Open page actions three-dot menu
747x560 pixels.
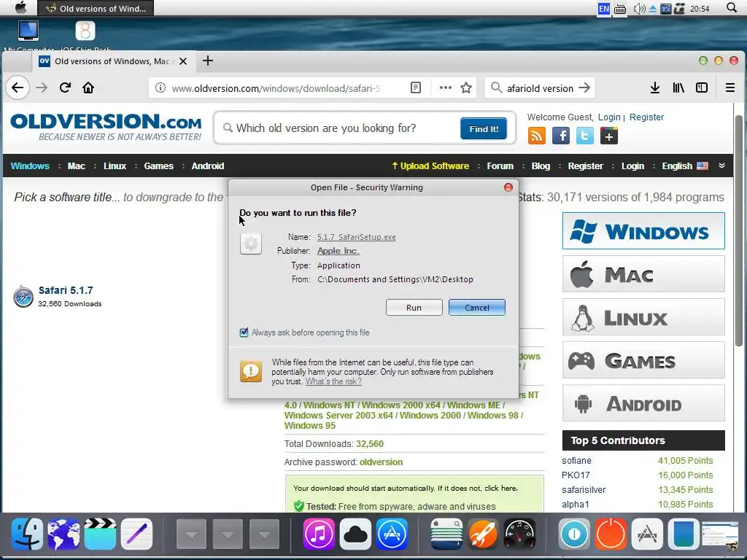446,87
